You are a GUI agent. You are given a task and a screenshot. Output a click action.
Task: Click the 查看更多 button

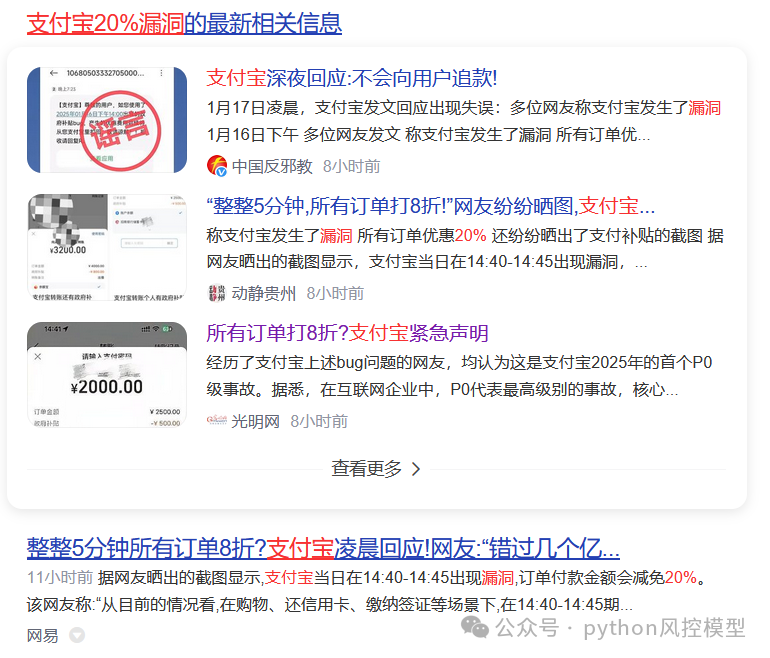[x=376, y=469]
